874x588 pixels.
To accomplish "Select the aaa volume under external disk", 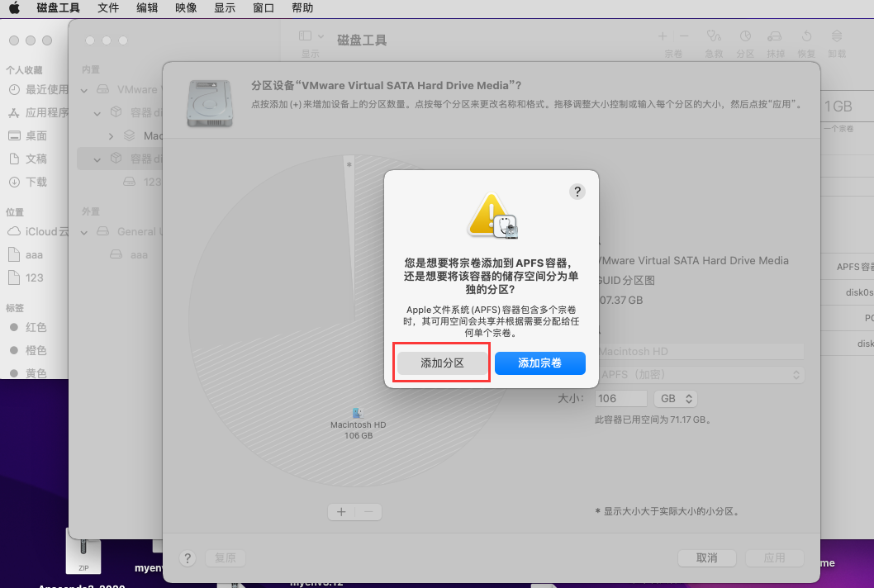I will tap(130, 254).
